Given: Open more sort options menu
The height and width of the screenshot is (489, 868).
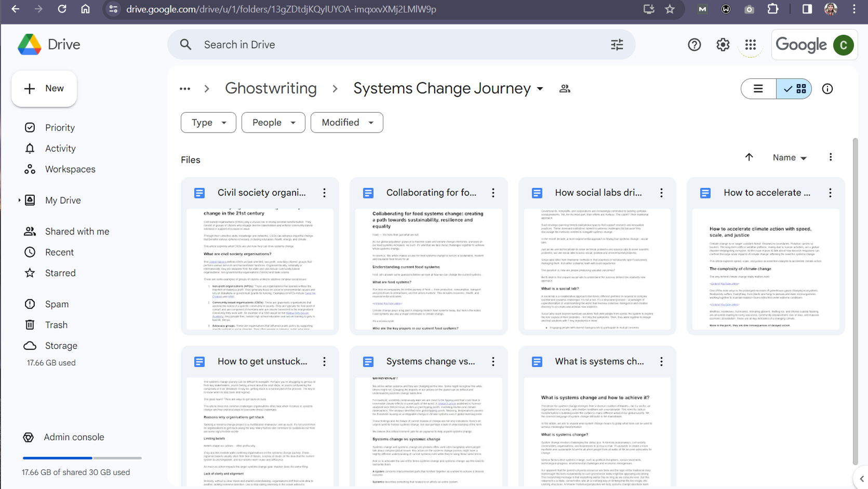Looking at the screenshot, I should point(831,157).
